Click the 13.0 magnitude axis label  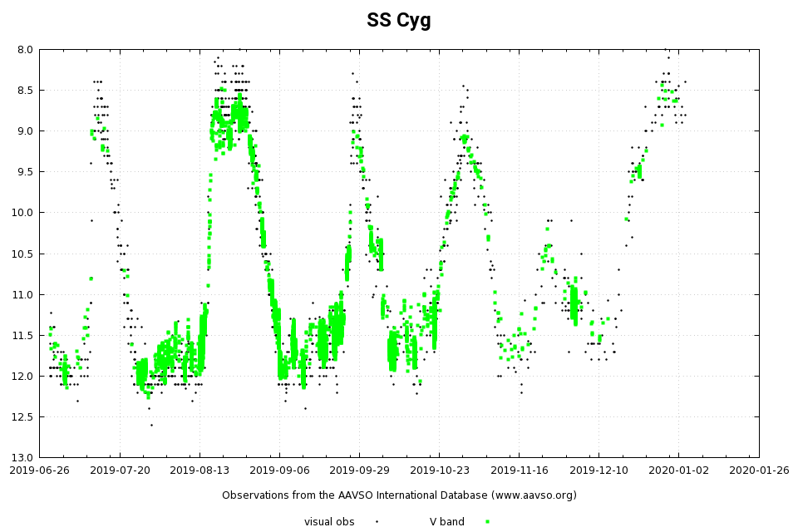click(22, 458)
